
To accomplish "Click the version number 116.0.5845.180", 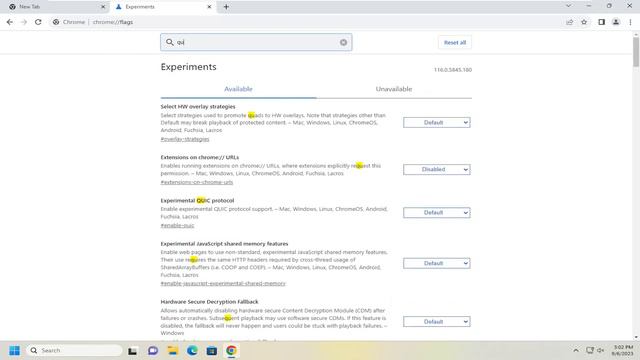I will pos(453,70).
